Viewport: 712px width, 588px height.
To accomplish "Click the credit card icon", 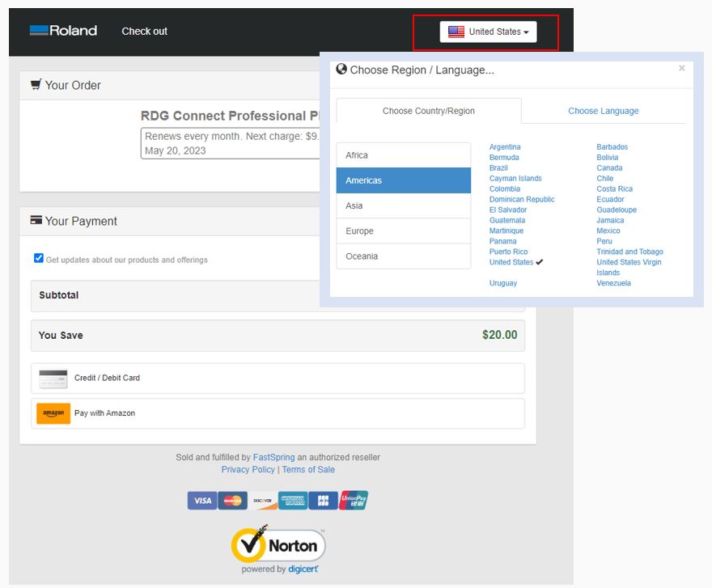I will coord(53,379).
